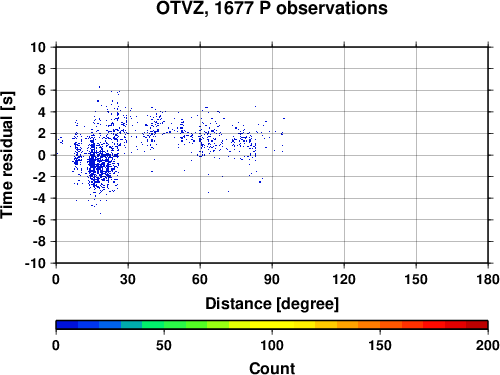Image resolution: width=500 pixels, height=375 pixels.
Task: Click the x-axis tick label '30'
Action: pyautogui.click(x=128, y=279)
